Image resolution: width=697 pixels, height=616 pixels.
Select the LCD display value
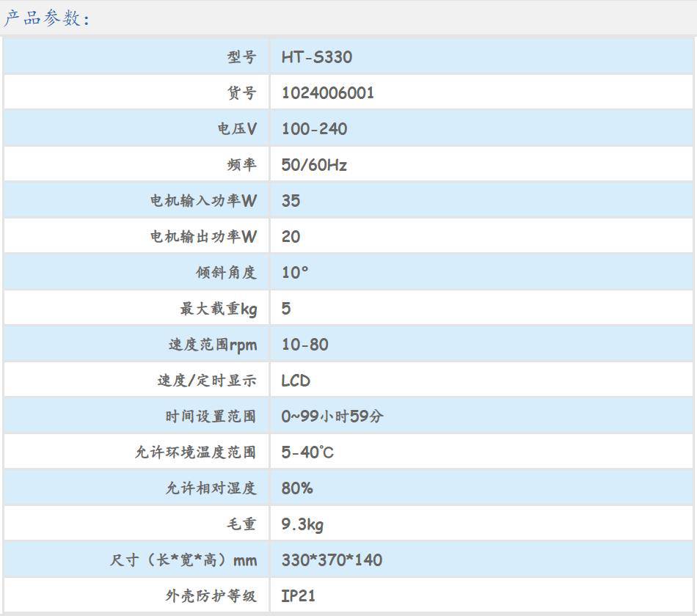[296, 381]
